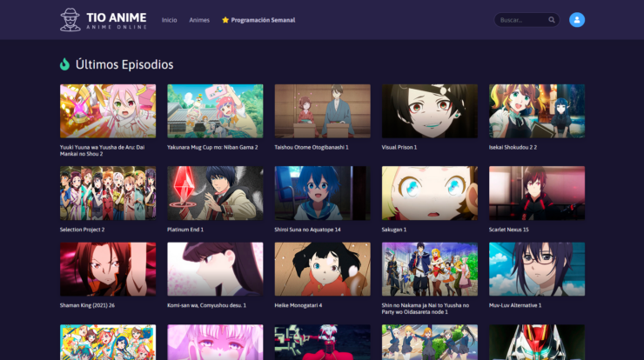The height and width of the screenshot is (360, 644).
Task: Open the red-dressed figure thumbnail in bottom row
Action: point(322,343)
